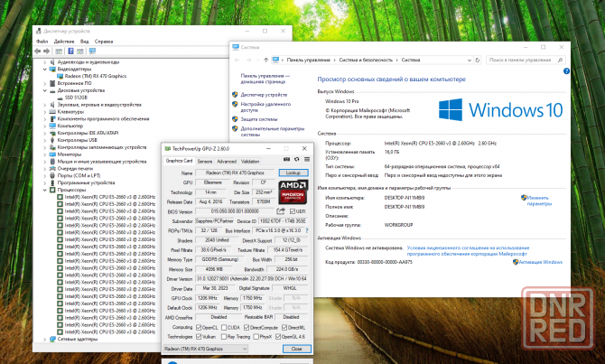605x364 pixels.
Task: Click the computer icon in System address bar
Action: click(x=275, y=60)
